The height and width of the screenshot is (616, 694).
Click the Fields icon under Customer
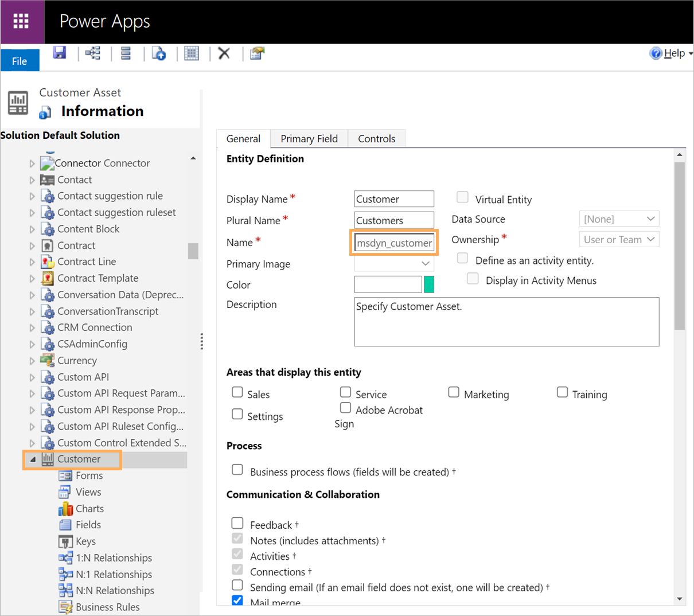(x=65, y=525)
